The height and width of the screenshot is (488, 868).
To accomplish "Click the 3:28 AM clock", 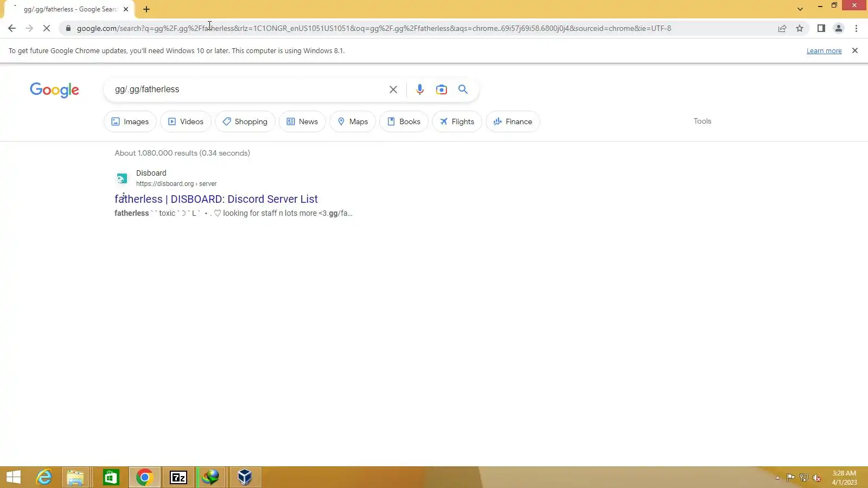I will tap(844, 473).
